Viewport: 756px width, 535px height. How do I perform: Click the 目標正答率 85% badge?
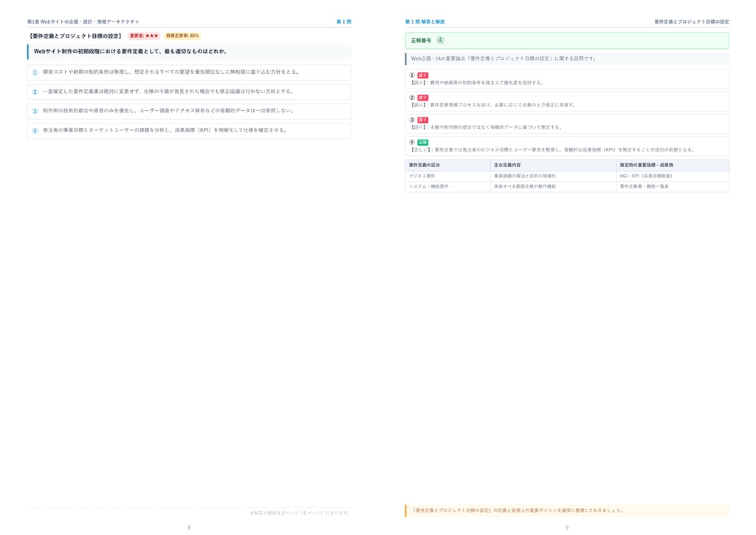pyautogui.click(x=182, y=35)
